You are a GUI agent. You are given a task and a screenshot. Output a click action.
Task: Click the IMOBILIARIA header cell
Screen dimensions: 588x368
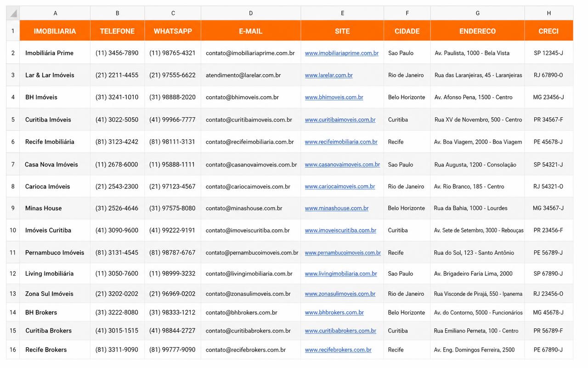pos(55,31)
